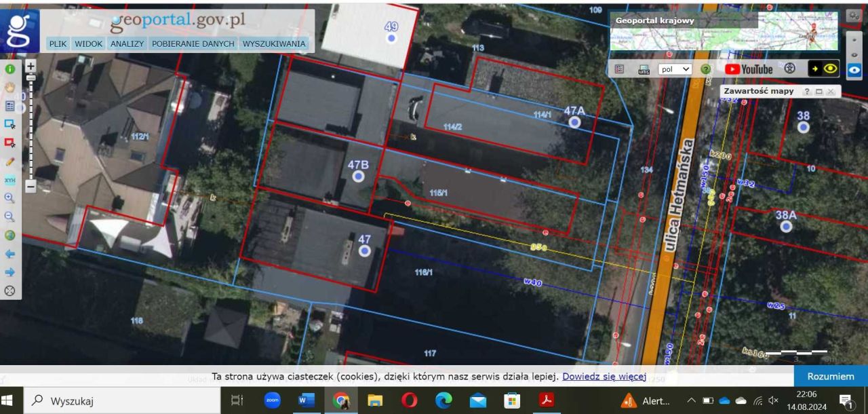
Task: Choose the red rectangle selection tool
Action: tap(9, 143)
